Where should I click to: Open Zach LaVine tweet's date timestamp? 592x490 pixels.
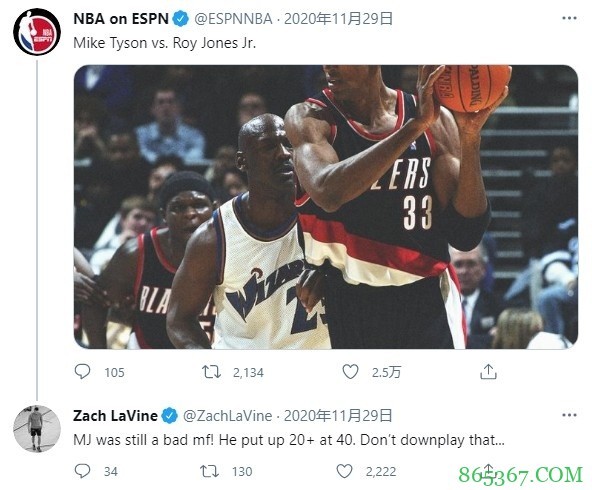pos(338,416)
